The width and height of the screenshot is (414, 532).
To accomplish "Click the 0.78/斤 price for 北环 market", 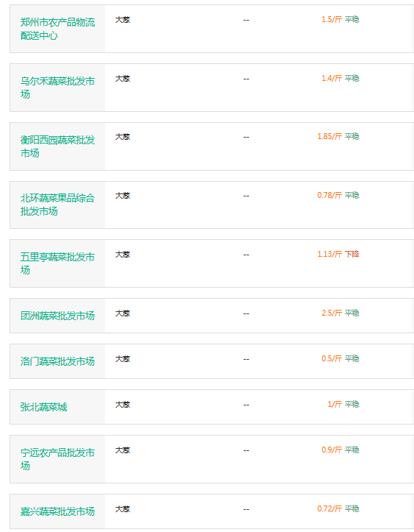I will click(329, 195).
